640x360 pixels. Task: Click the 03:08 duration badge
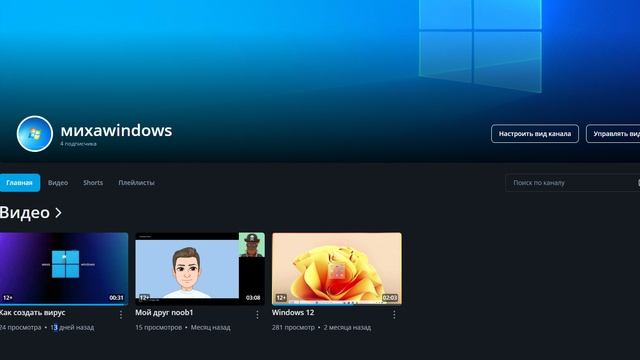coord(253,298)
